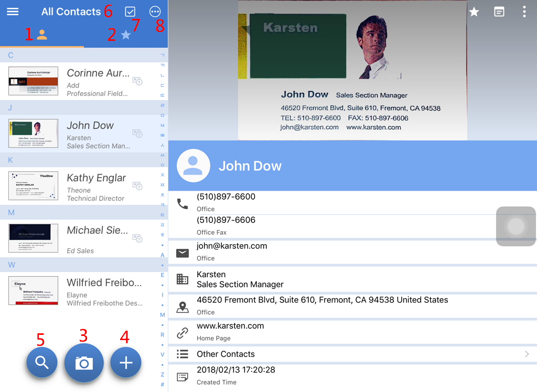Open the vertical three-dot overflow menu
537x392 pixels.
[x=524, y=12]
